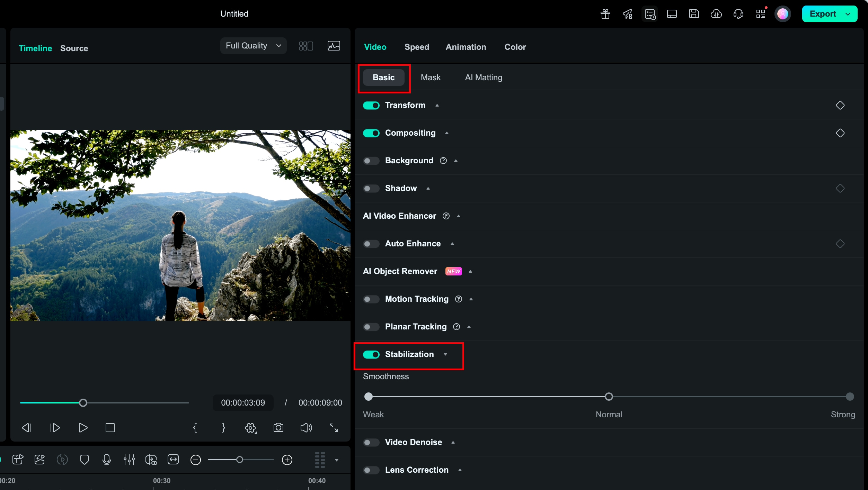The width and height of the screenshot is (868, 490).
Task: Open the Full Quality dropdown
Action: coord(253,46)
